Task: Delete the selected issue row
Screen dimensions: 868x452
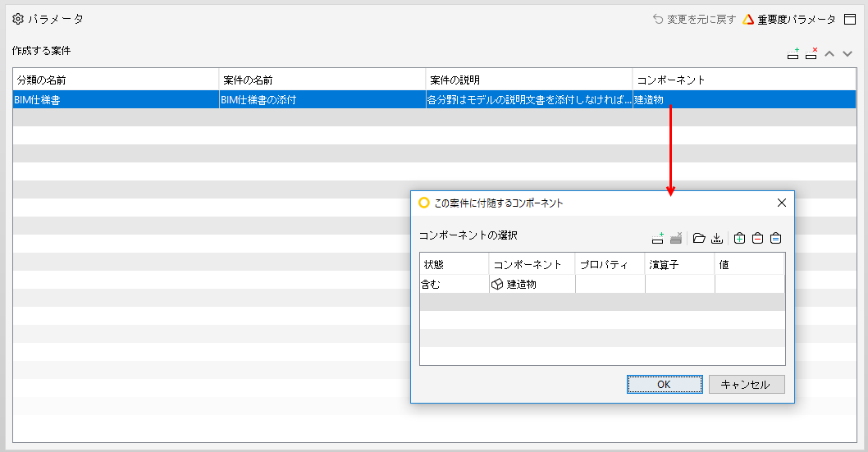Action: pyautogui.click(x=811, y=53)
